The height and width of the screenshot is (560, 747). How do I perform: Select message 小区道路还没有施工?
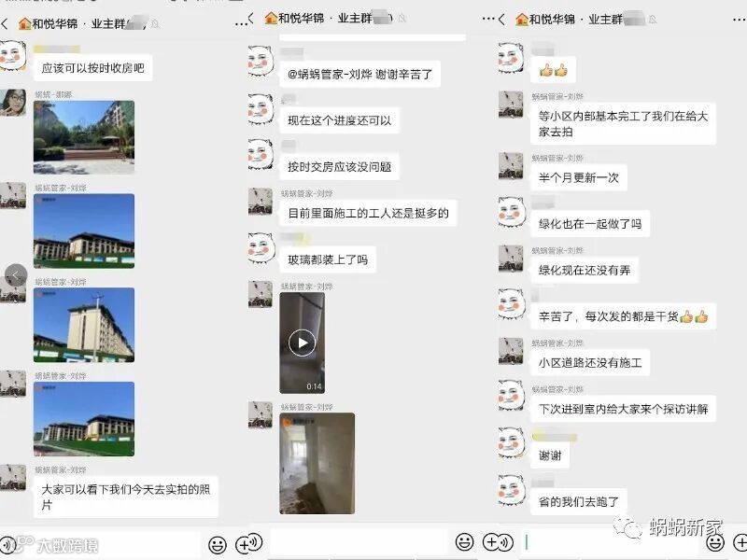coord(590,362)
